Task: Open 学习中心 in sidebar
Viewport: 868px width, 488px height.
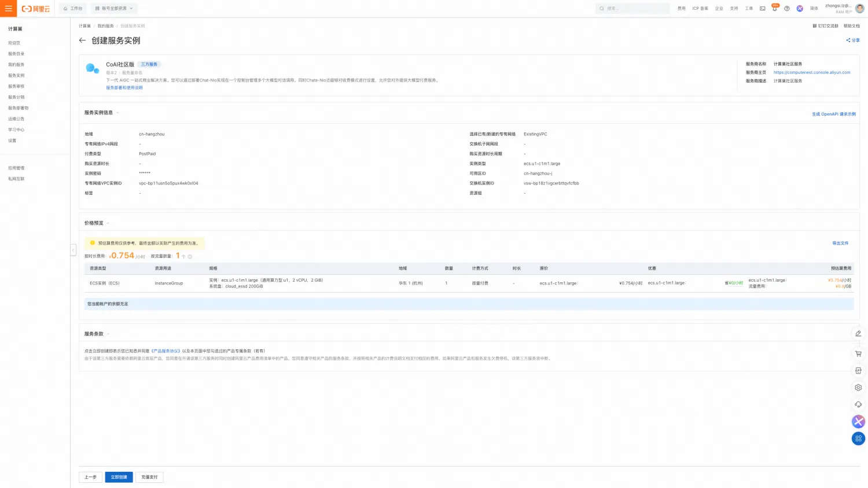Action: click(16, 130)
